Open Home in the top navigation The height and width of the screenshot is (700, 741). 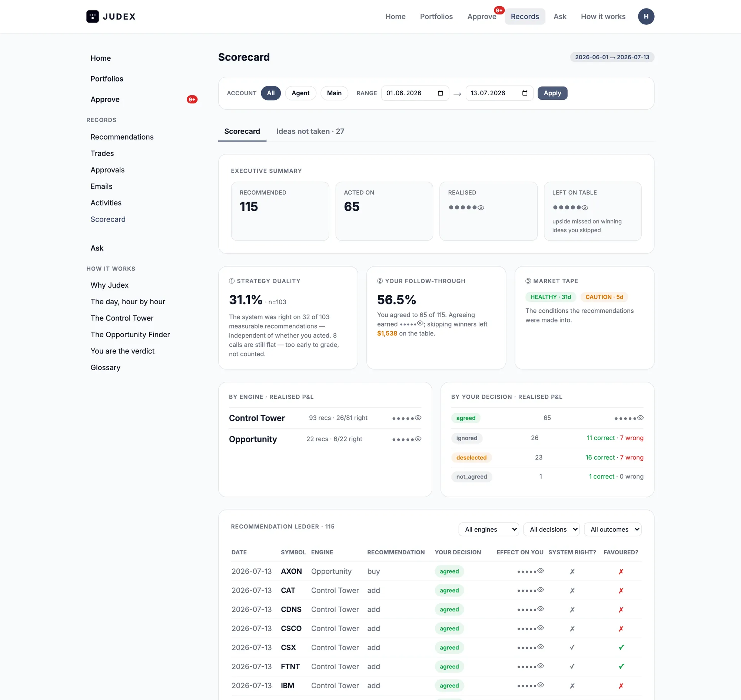pos(395,16)
